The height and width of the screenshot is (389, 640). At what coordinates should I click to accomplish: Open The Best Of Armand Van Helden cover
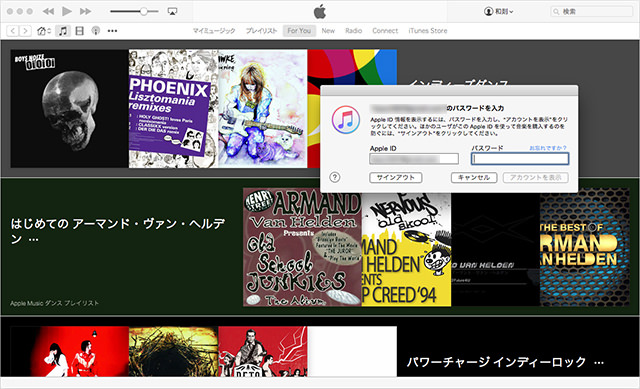coord(585,247)
